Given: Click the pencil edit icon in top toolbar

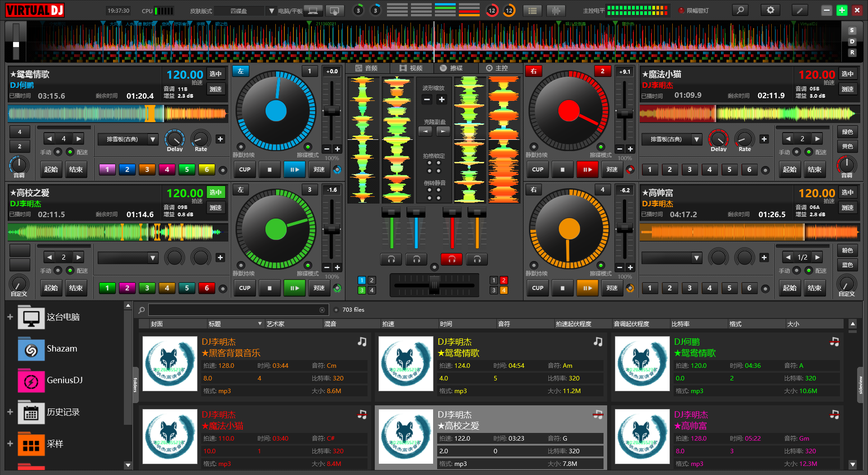Looking at the screenshot, I should (x=800, y=10).
